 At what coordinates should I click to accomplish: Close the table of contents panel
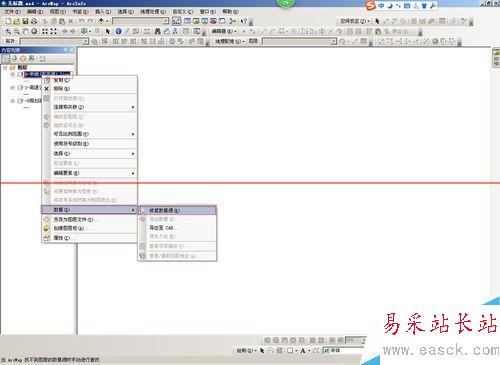[71, 50]
